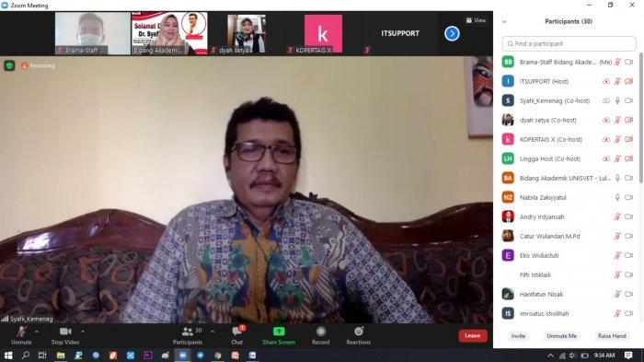Select Fifti Istiklaili in participants list
The width and height of the screenshot is (644, 362).
569,274
